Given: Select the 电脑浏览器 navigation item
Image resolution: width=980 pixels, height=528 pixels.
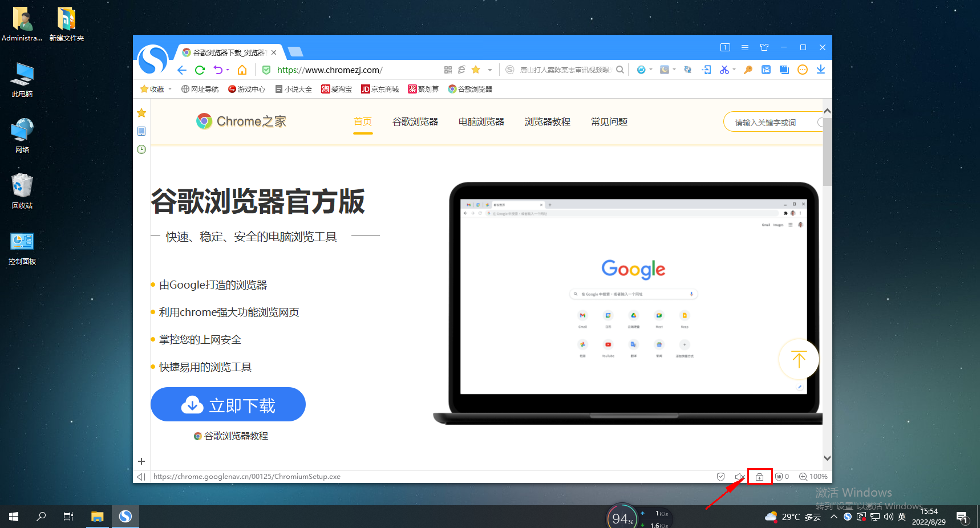Looking at the screenshot, I should [x=481, y=121].
